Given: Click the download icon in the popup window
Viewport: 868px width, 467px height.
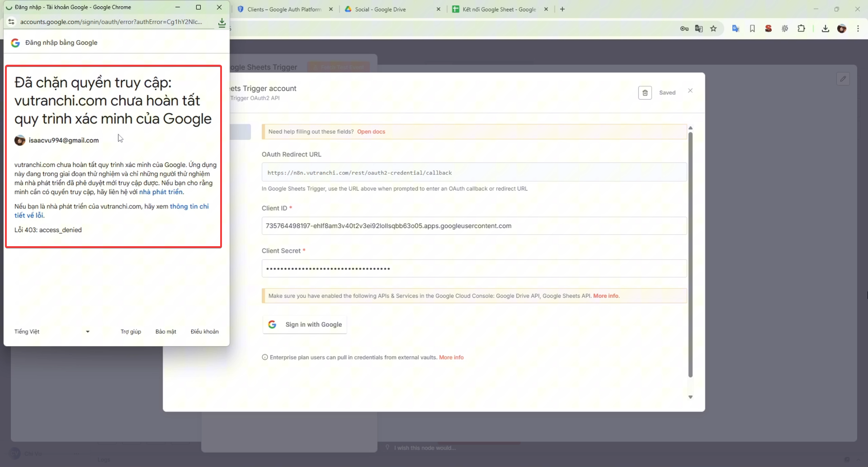Looking at the screenshot, I should pyautogui.click(x=222, y=23).
